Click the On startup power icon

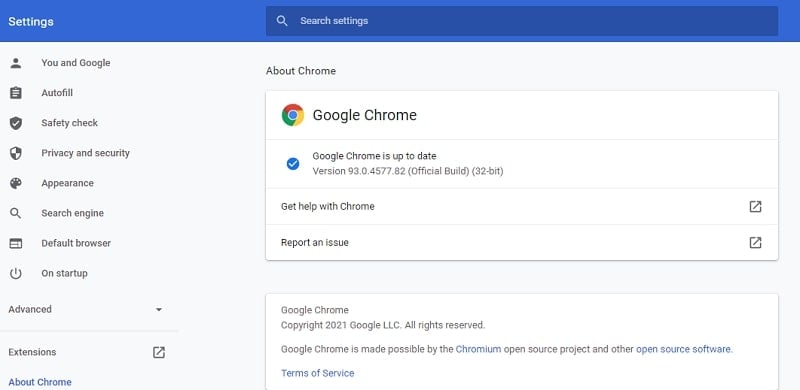click(16, 274)
